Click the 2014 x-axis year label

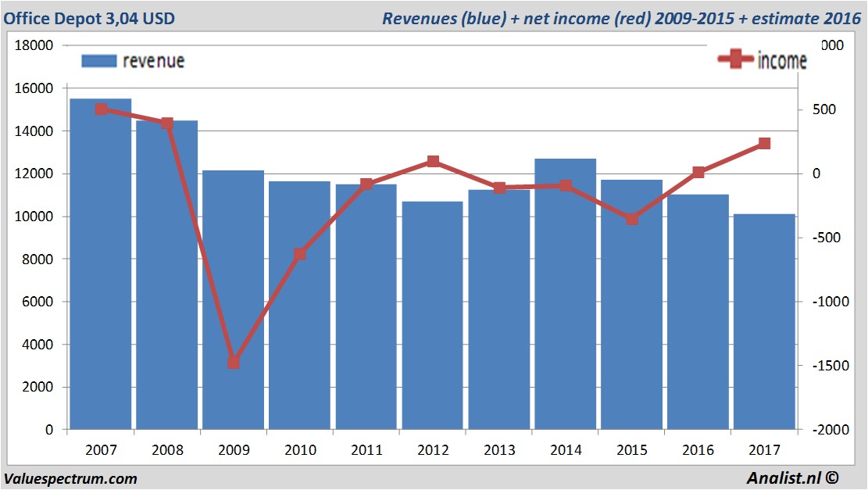(566, 450)
